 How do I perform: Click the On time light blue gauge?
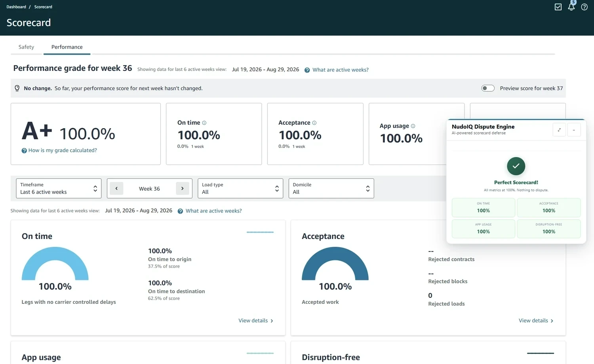tap(55, 264)
